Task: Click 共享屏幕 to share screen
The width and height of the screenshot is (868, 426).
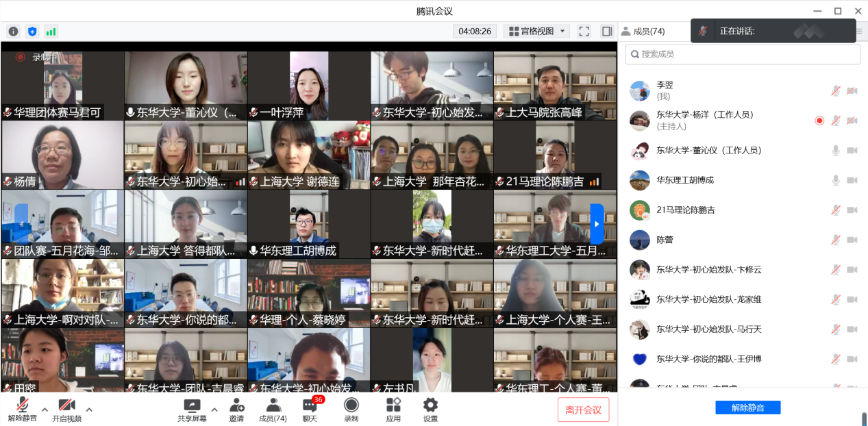Action: (192, 409)
